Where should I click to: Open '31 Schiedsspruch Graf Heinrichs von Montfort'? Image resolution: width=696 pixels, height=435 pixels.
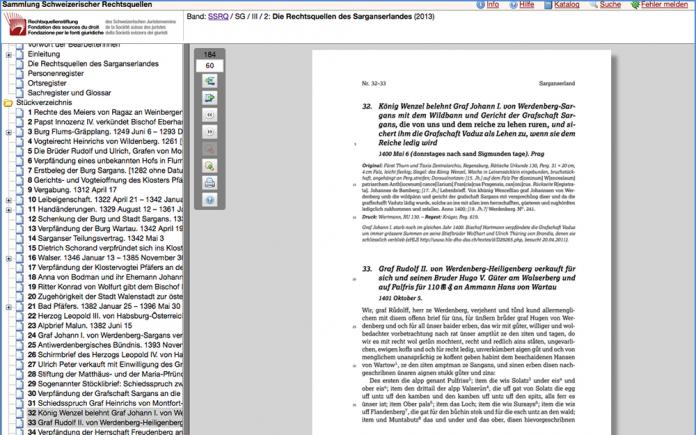coord(105,404)
